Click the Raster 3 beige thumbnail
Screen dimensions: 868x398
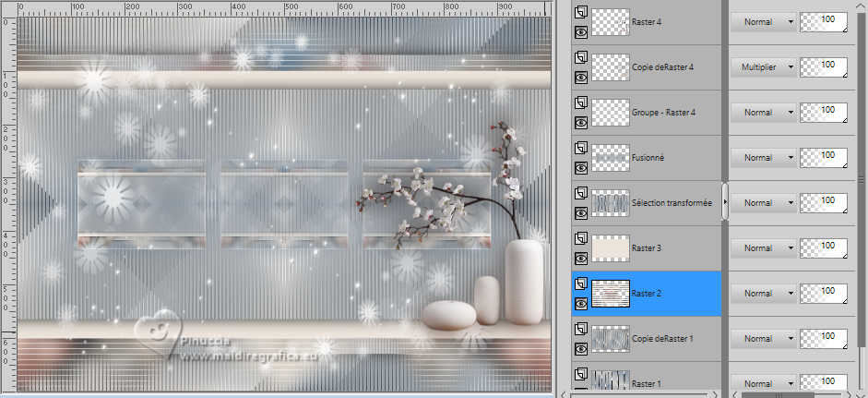pos(611,248)
